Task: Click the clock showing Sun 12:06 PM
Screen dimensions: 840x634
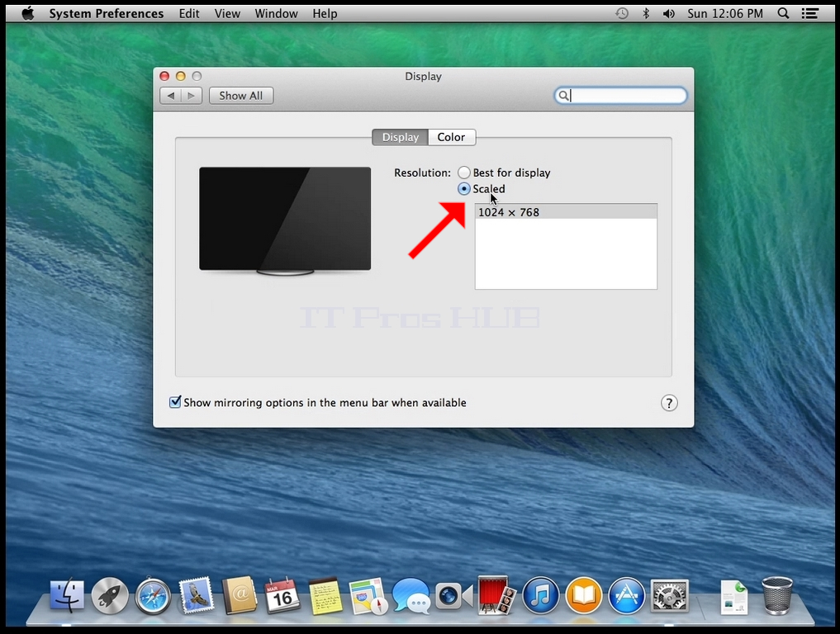Action: click(725, 13)
